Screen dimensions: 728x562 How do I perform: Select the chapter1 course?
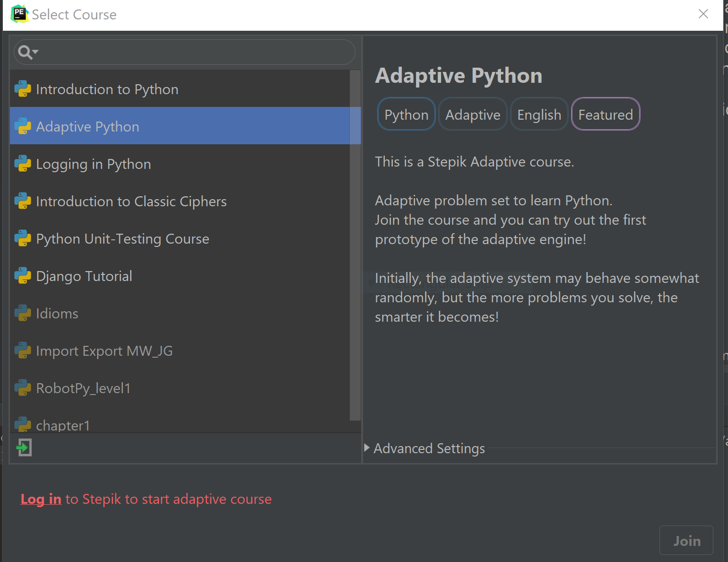pyautogui.click(x=180, y=420)
